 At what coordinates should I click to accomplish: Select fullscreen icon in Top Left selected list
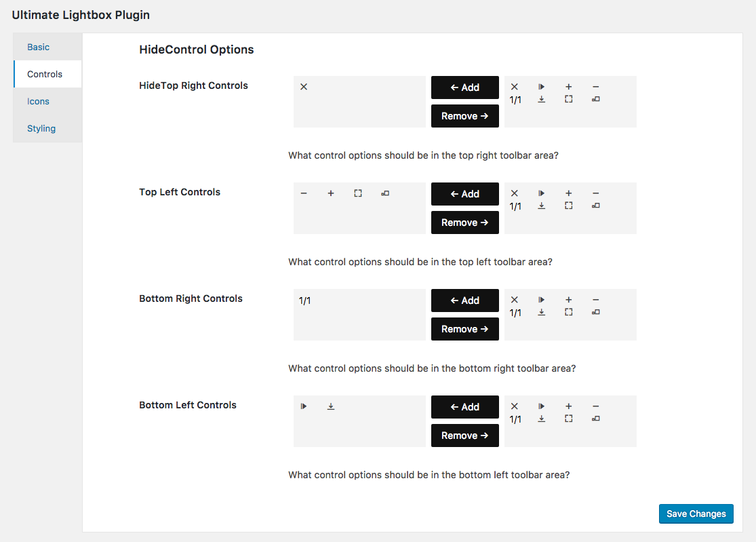coord(358,193)
